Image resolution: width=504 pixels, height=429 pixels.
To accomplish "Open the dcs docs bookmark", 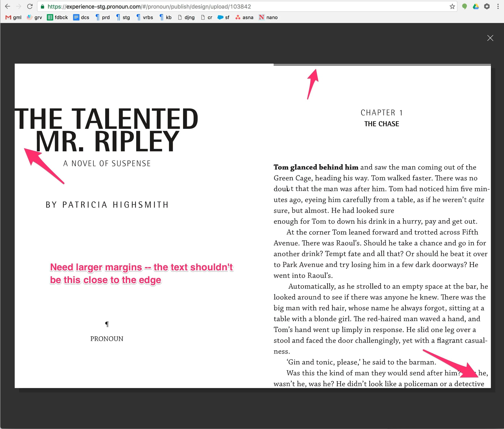I will coord(81,17).
